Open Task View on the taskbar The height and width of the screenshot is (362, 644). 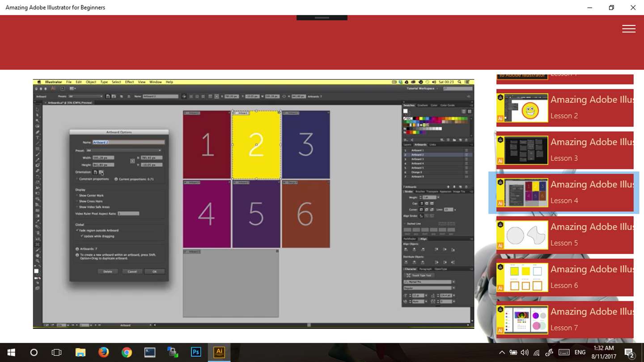56,352
